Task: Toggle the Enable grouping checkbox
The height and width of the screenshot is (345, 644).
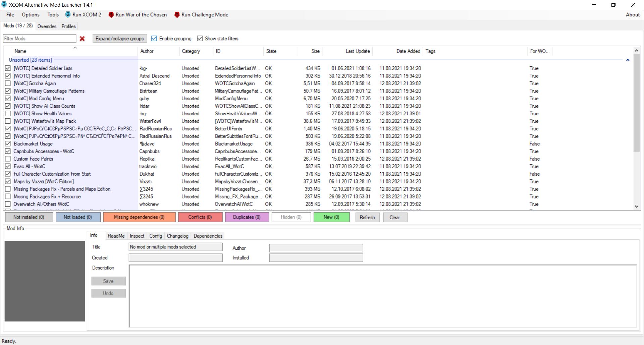Action: click(x=154, y=39)
